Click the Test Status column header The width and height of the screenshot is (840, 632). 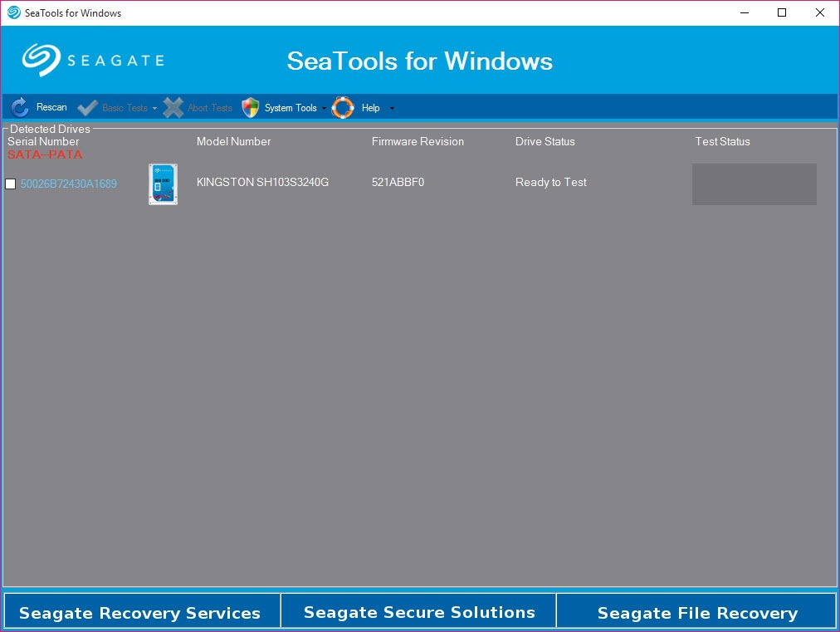coord(722,141)
